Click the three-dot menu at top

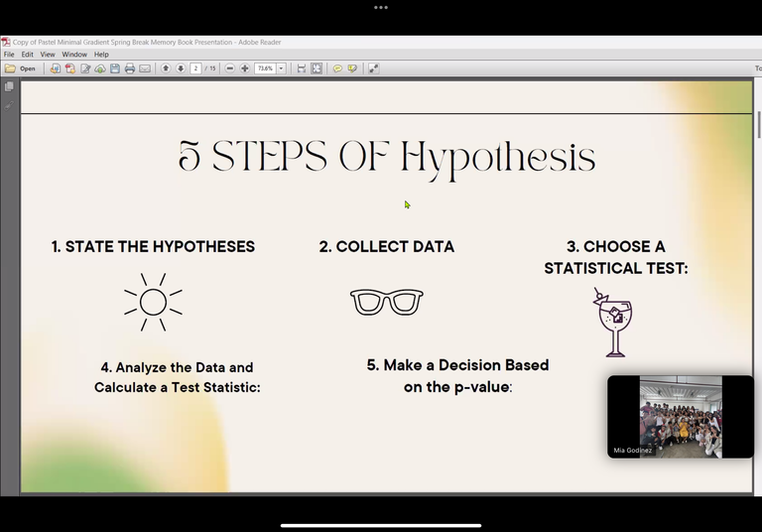tap(381, 7)
